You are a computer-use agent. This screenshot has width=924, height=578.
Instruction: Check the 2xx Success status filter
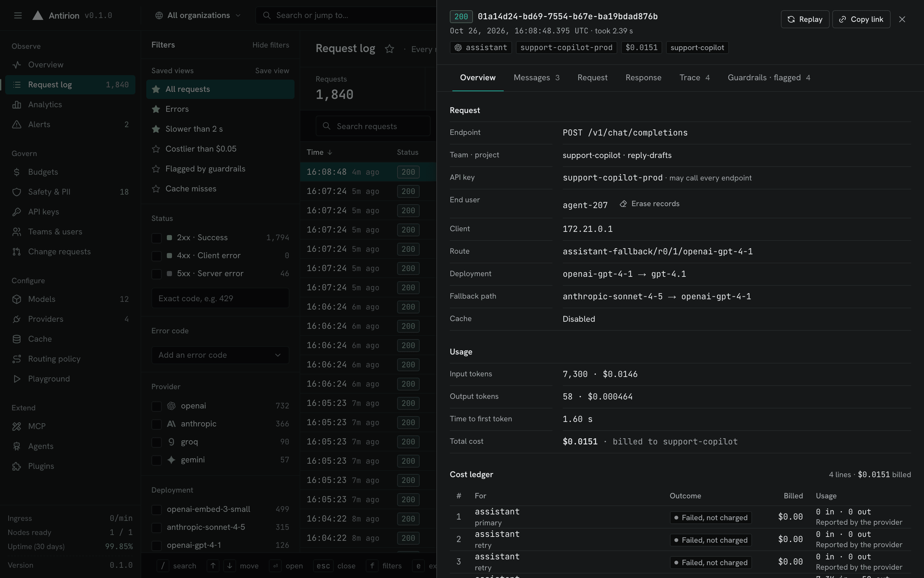click(157, 238)
